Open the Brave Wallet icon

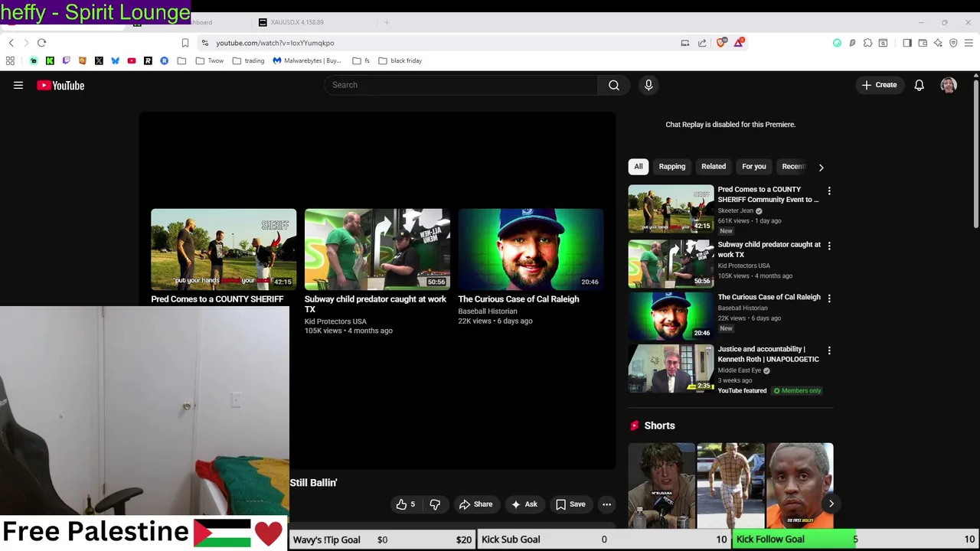pos(923,43)
